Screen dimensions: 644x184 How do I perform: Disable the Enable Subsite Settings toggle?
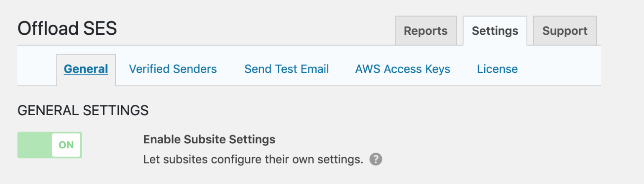click(50, 145)
